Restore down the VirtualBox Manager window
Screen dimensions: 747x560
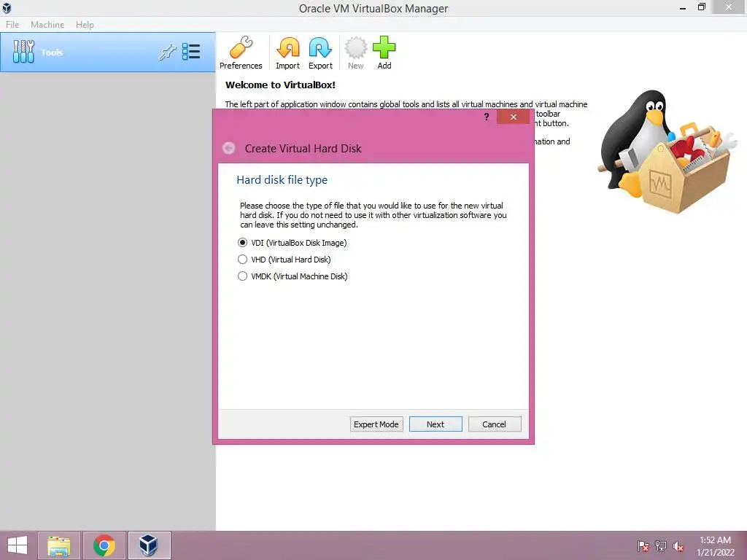coord(701,7)
